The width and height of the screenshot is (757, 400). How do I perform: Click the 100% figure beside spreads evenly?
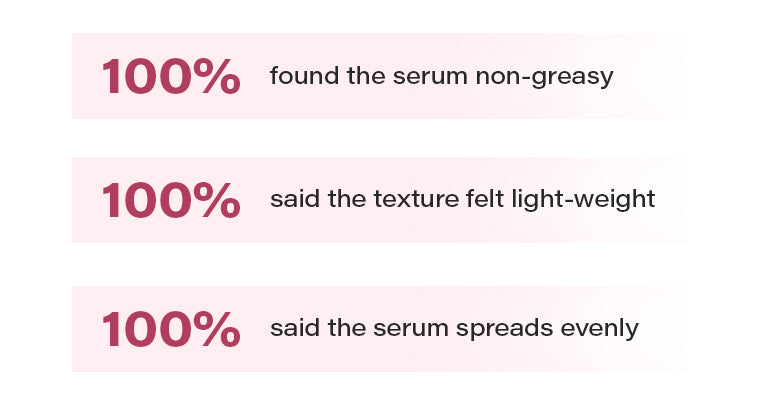click(x=171, y=329)
